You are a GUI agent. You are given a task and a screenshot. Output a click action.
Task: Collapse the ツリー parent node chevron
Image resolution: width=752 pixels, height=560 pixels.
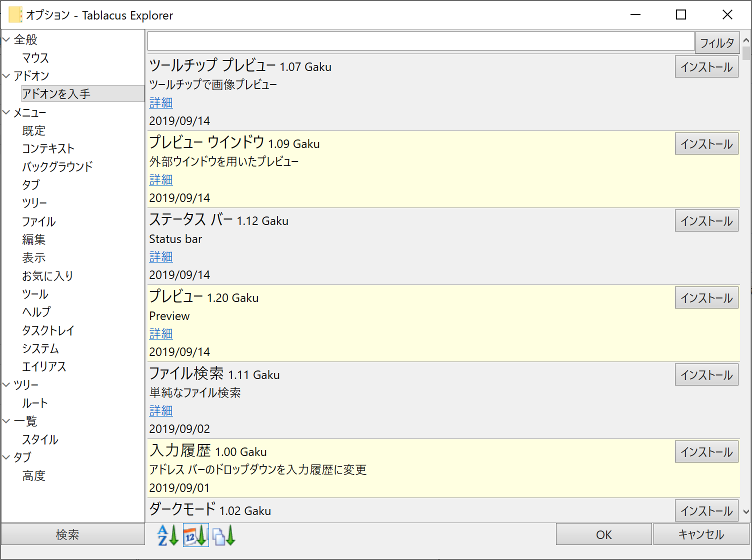[6, 384]
